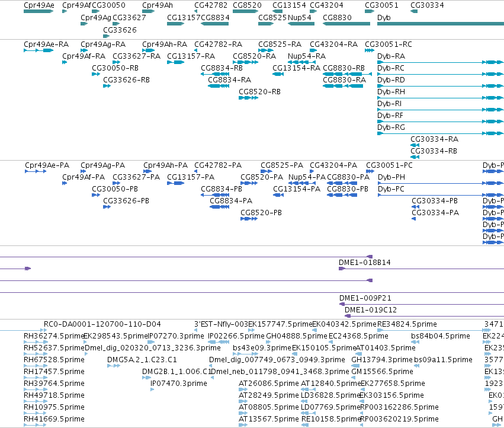Screen dimensions: 504x428
Task: Select the CG8520-RB transcript label
Action: tap(259, 92)
